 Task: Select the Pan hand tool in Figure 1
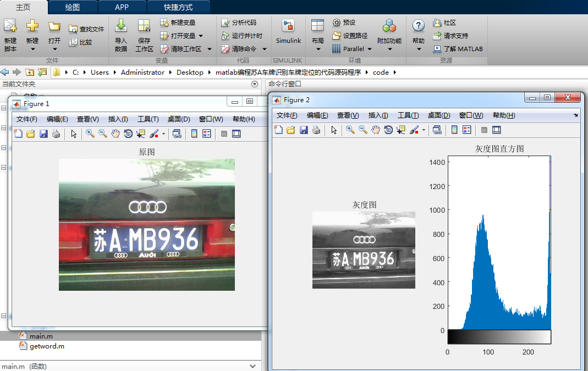pyautogui.click(x=116, y=134)
